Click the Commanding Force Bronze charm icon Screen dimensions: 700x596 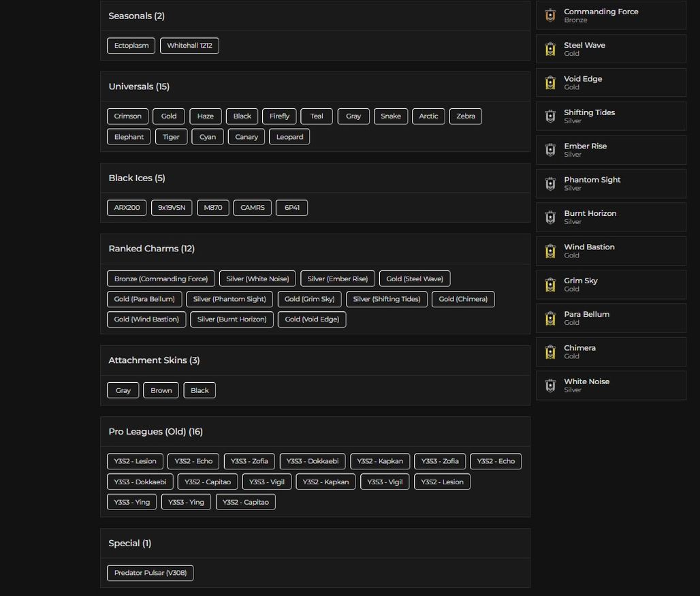(550, 15)
